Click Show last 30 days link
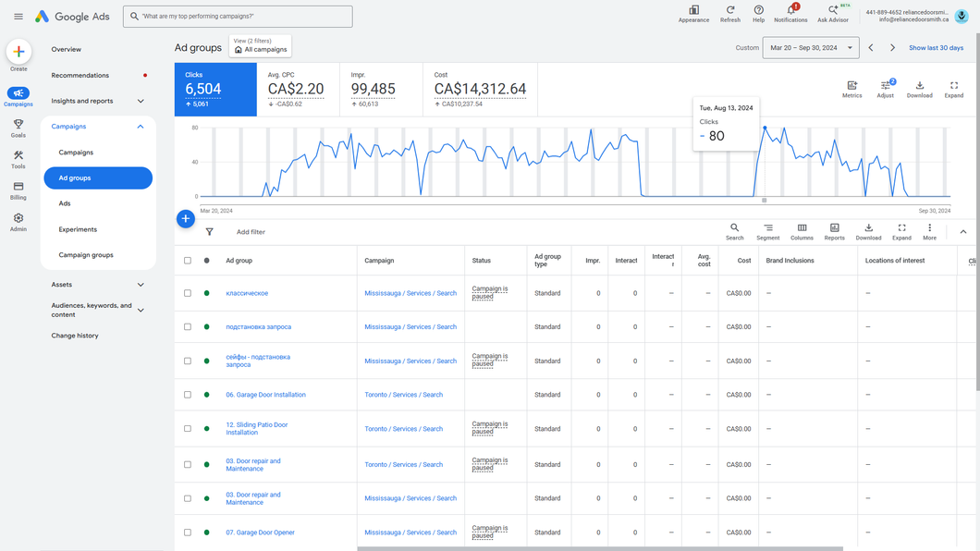This screenshot has height=551, width=980. (936, 47)
